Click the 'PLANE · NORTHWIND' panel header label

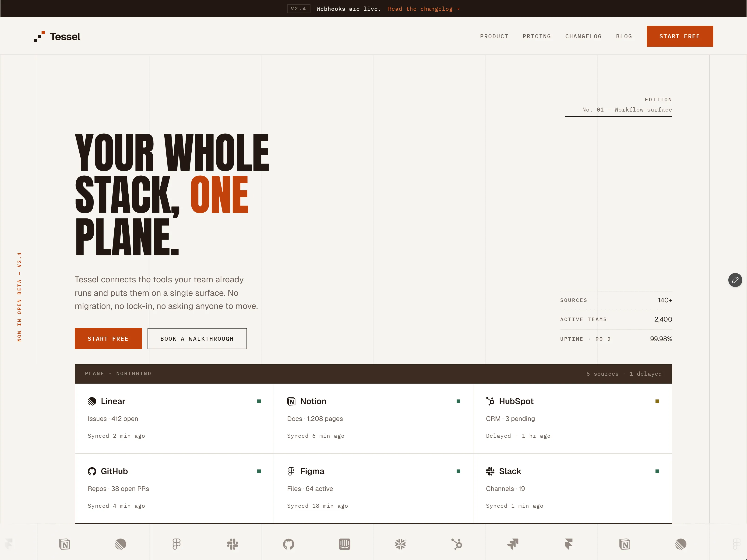(118, 373)
